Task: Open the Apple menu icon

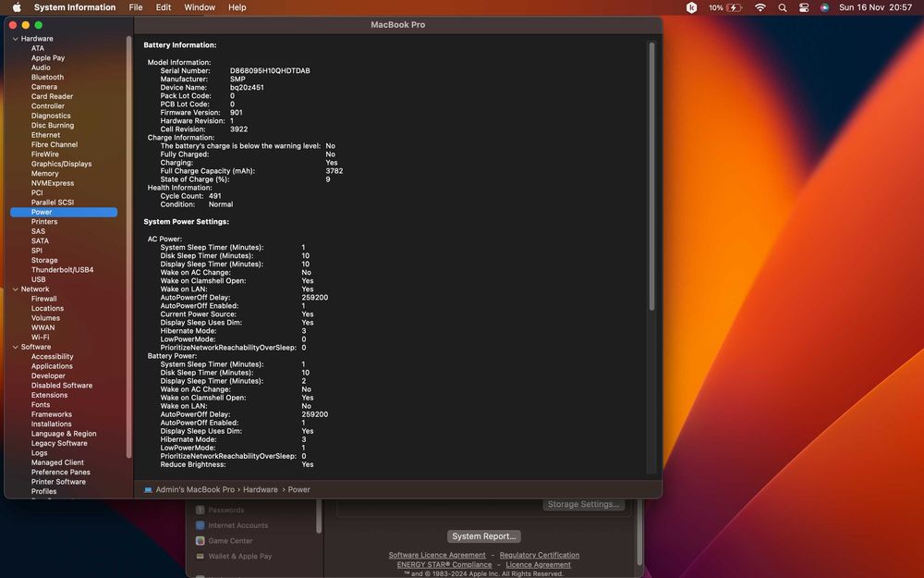Action: [x=17, y=7]
